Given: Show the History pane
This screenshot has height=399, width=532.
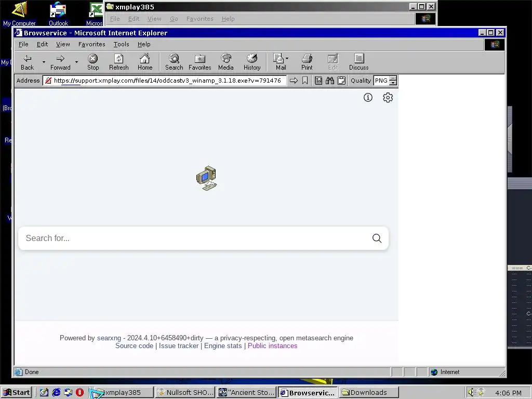Looking at the screenshot, I should tap(252, 62).
